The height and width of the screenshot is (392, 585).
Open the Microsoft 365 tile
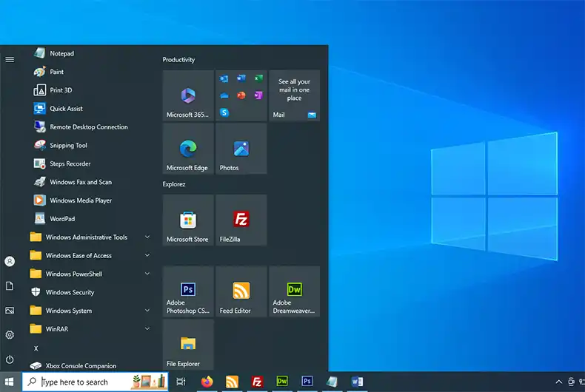coord(188,96)
